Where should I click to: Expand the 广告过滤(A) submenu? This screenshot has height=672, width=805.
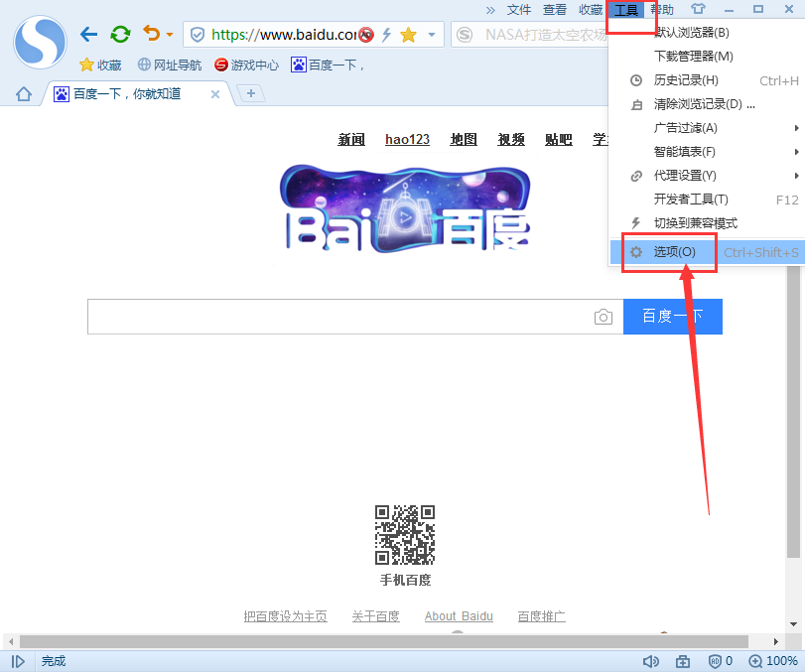click(685, 127)
